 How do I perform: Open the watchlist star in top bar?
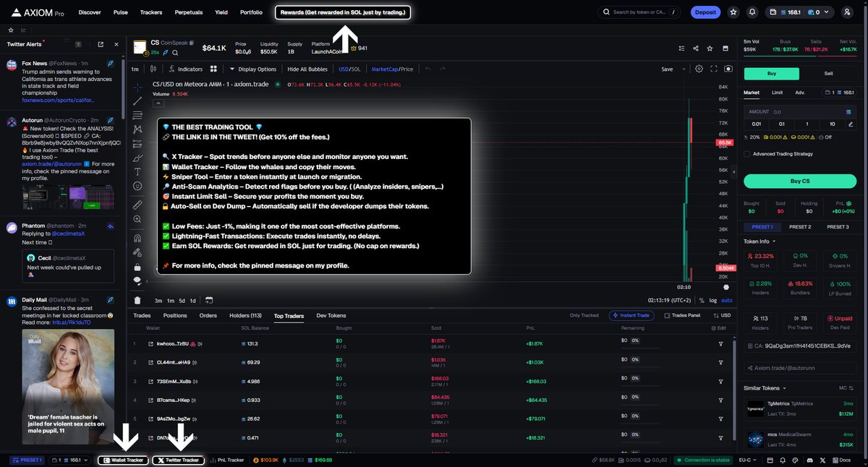pyautogui.click(x=733, y=12)
